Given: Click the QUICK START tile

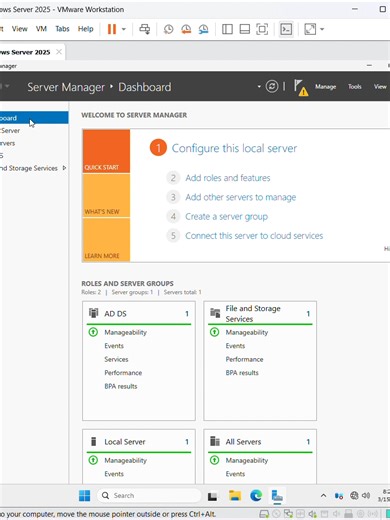Looking at the screenshot, I should (x=106, y=151).
